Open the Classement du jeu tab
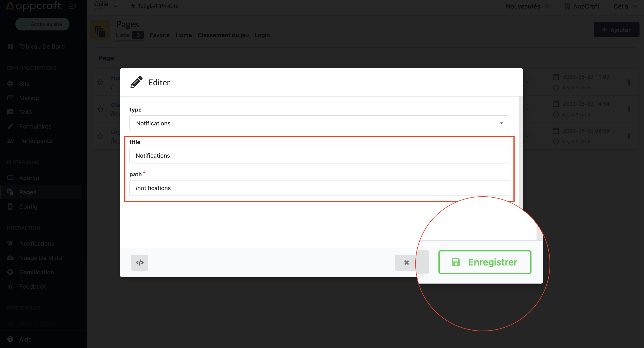The width and height of the screenshot is (644, 348). pyautogui.click(x=223, y=35)
